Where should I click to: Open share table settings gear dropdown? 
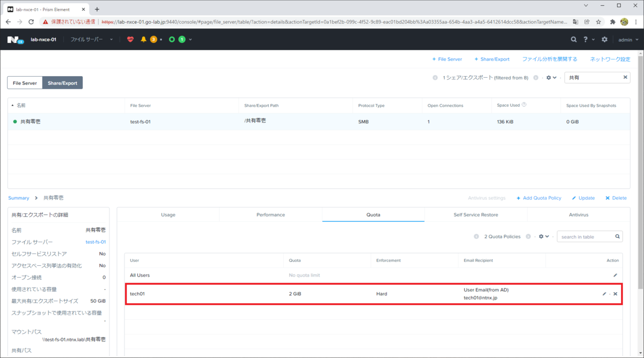pyautogui.click(x=551, y=78)
